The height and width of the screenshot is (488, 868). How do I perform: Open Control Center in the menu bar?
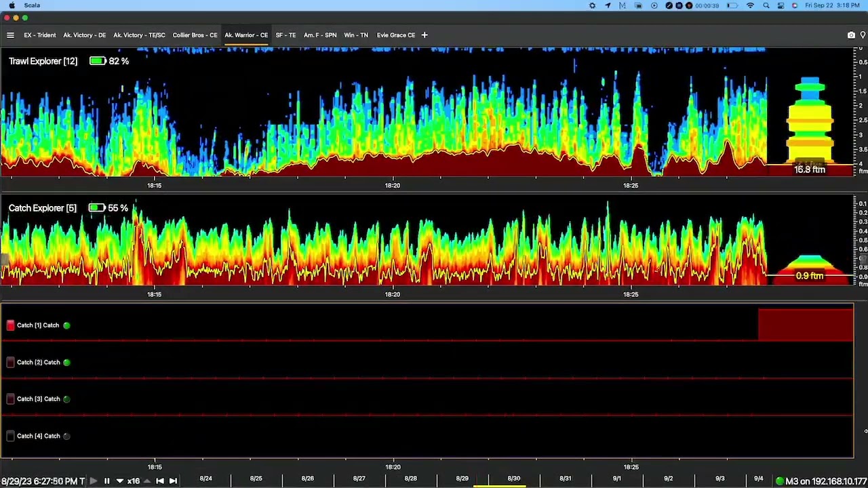pos(781,5)
